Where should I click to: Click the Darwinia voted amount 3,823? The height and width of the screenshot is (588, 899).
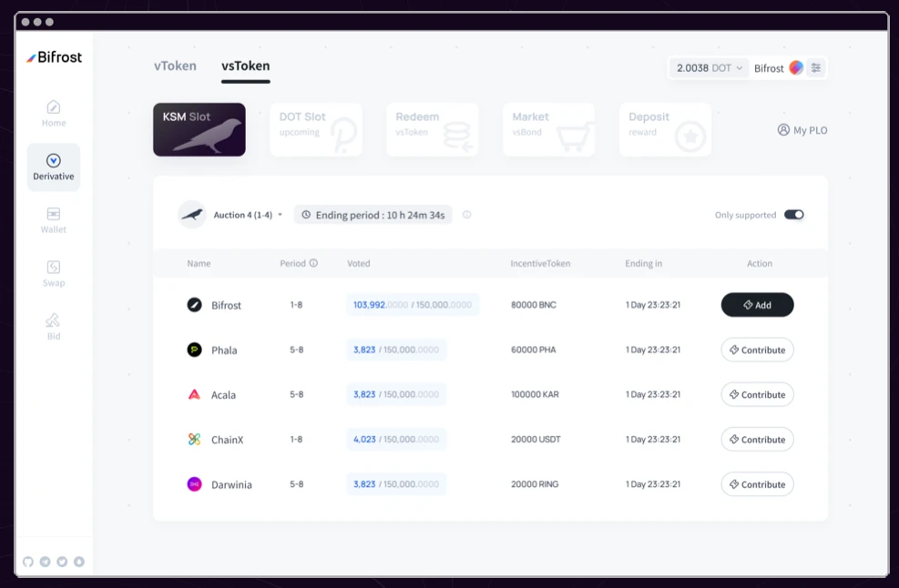click(x=364, y=484)
